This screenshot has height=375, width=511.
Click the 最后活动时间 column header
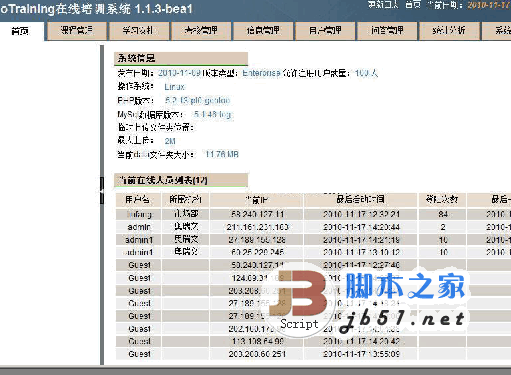point(360,200)
